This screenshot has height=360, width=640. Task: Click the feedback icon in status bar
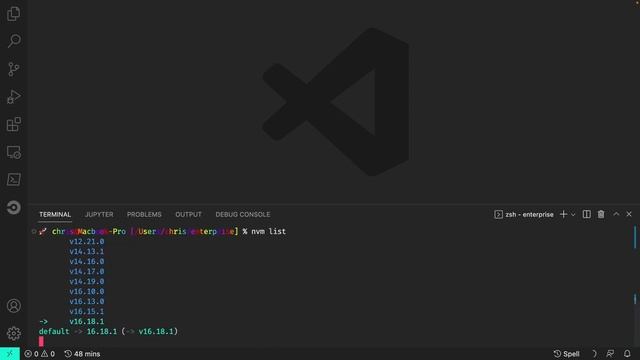click(610, 354)
